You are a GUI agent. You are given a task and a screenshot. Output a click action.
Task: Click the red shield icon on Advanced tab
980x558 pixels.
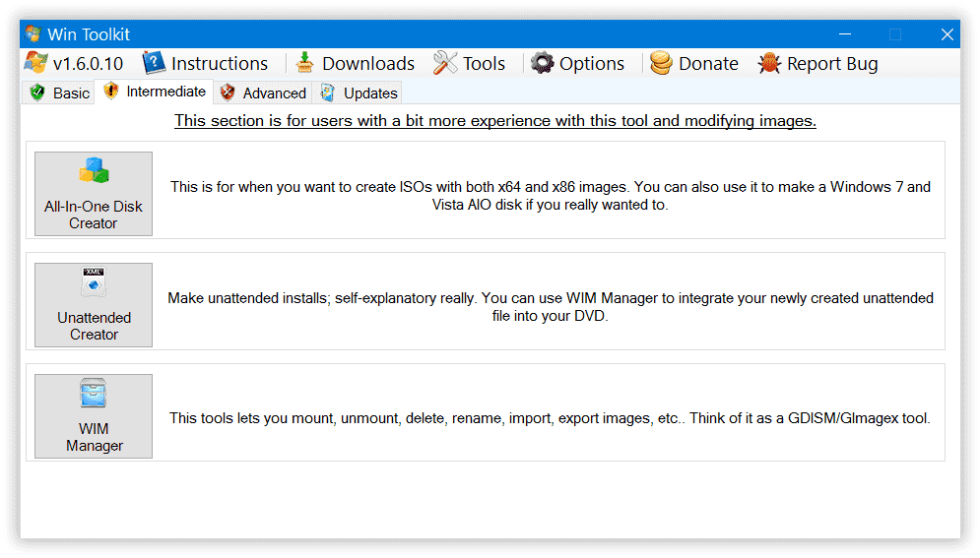pyautogui.click(x=228, y=93)
